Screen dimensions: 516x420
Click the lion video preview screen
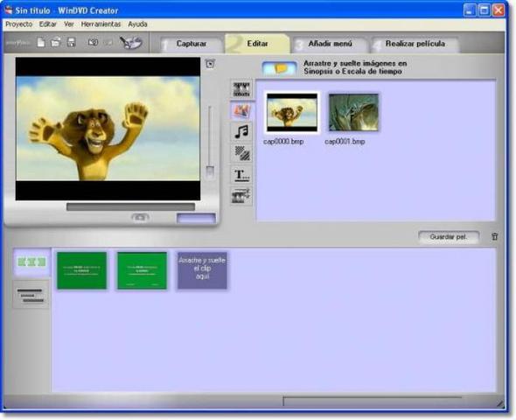tap(108, 129)
